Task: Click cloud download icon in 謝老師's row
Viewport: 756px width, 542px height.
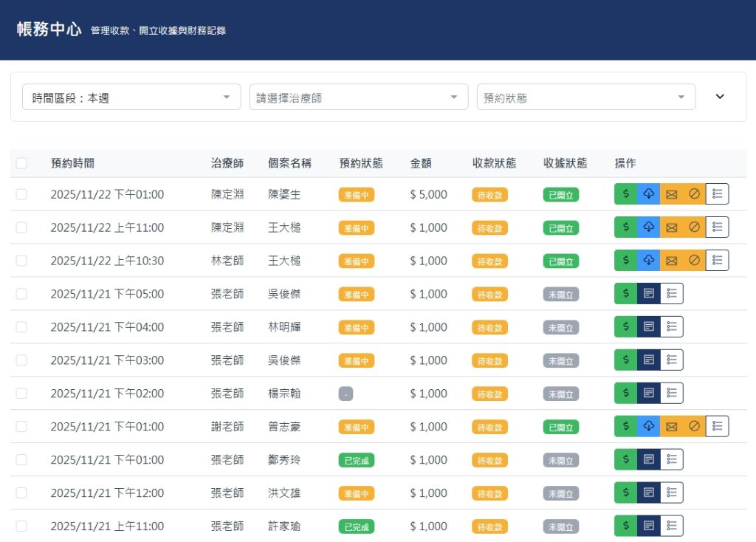Action: click(648, 426)
